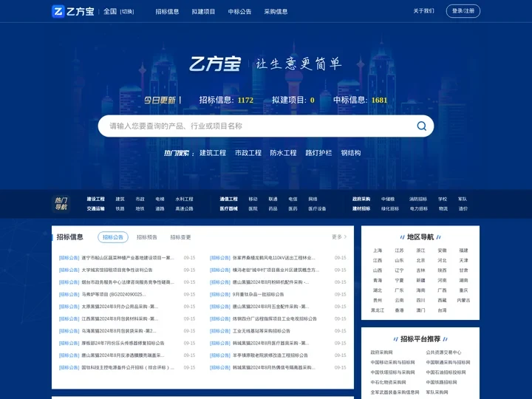Open 医疗器械 category in hot navigation
Screen dimensions: 532x399
(x=228, y=208)
